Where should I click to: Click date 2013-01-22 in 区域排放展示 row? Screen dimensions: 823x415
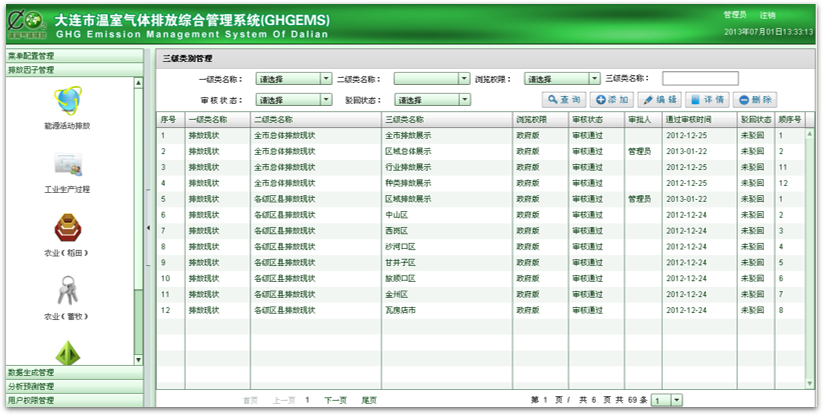[687, 199]
